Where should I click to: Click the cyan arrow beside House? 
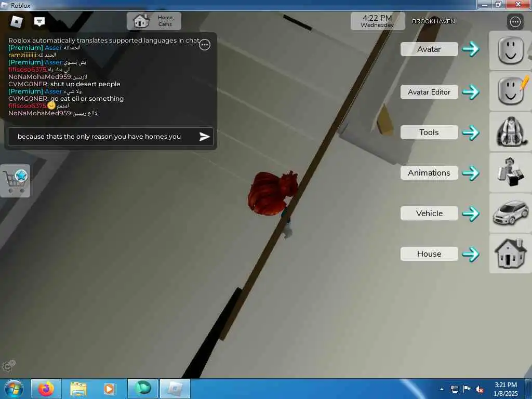point(471,254)
